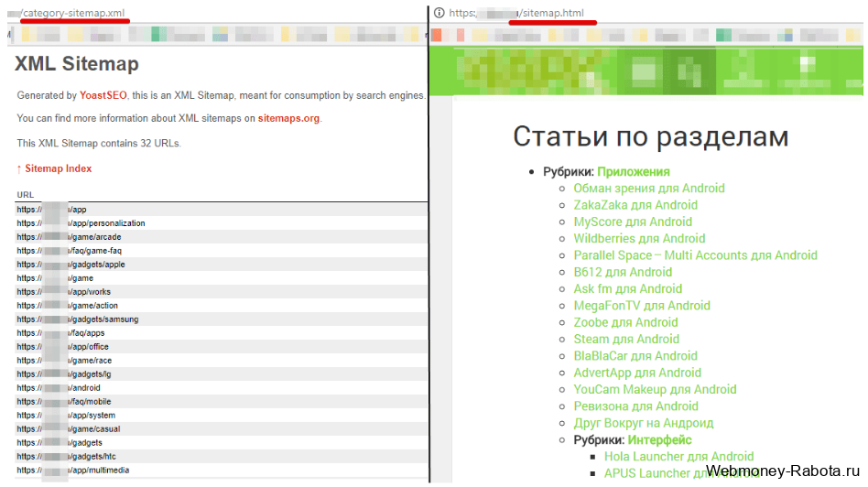Image resolution: width=868 pixels, height=487 pixels.
Task: Open Steam для Android article
Action: (x=626, y=340)
